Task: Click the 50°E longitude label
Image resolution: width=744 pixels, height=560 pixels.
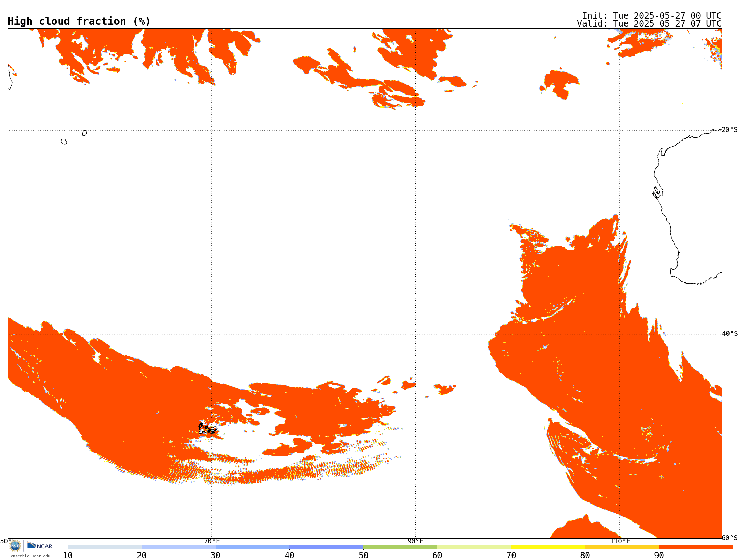Action: point(8,541)
